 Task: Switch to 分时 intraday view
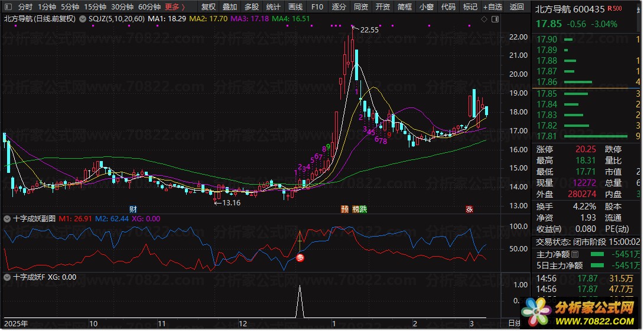(25, 6)
